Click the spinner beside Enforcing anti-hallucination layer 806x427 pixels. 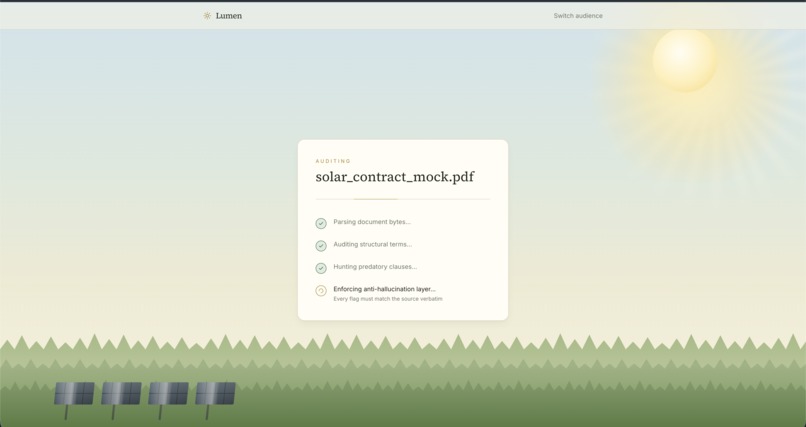[x=321, y=291]
